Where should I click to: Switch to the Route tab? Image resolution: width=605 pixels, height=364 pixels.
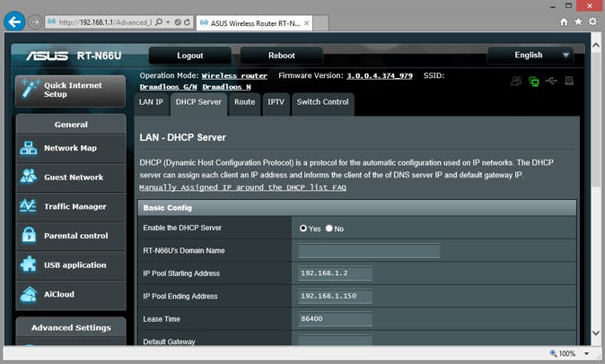pos(245,102)
